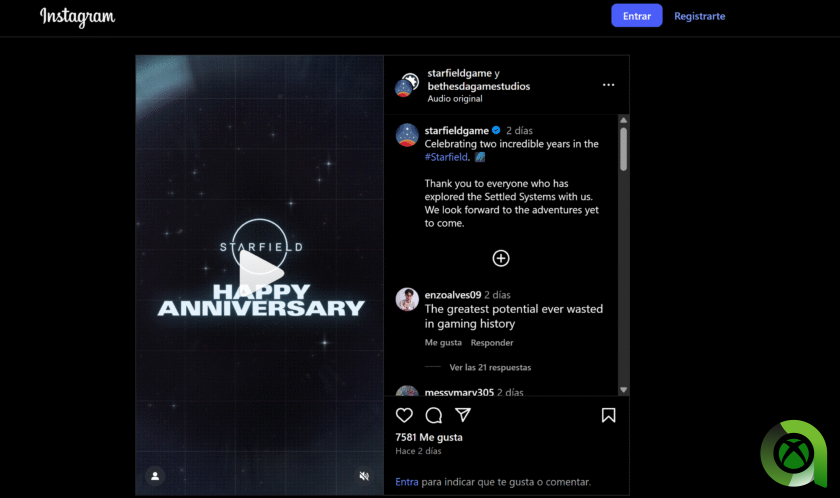840x498 pixels.
Task: Click the Entrar login button
Action: click(x=636, y=16)
